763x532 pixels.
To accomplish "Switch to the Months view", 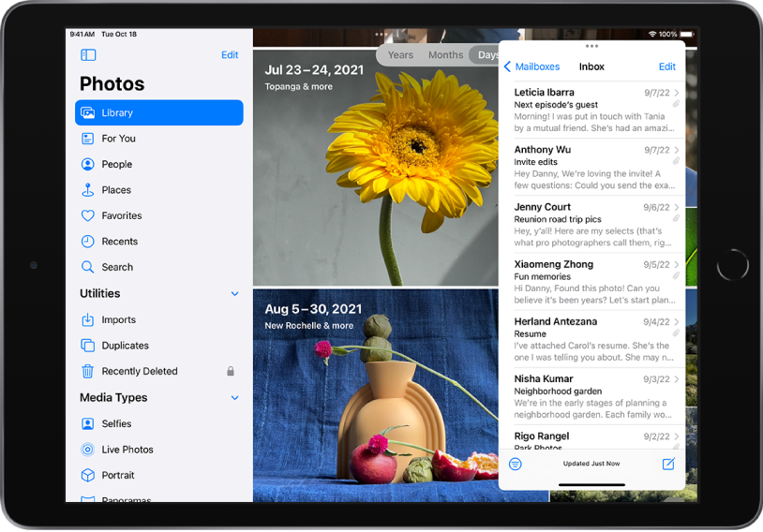I will pos(445,55).
